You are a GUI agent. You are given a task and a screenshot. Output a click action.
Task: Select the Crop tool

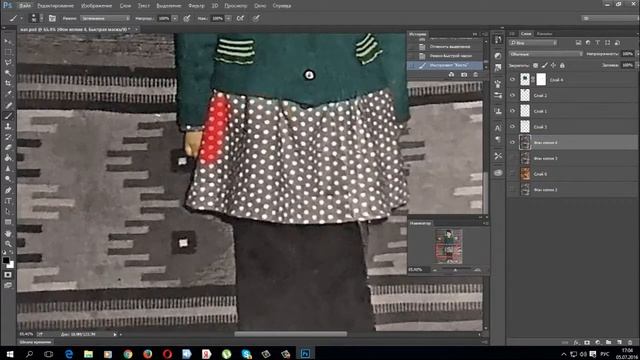[x=8, y=84]
